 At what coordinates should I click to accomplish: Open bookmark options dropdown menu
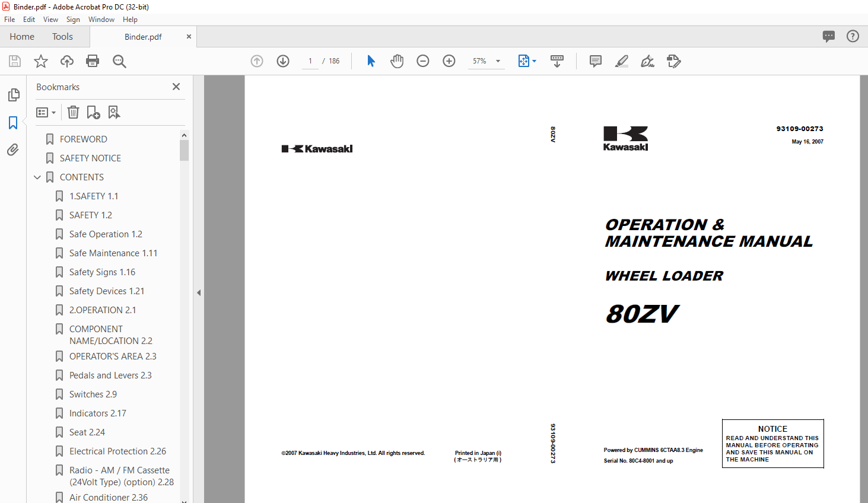[46, 112]
